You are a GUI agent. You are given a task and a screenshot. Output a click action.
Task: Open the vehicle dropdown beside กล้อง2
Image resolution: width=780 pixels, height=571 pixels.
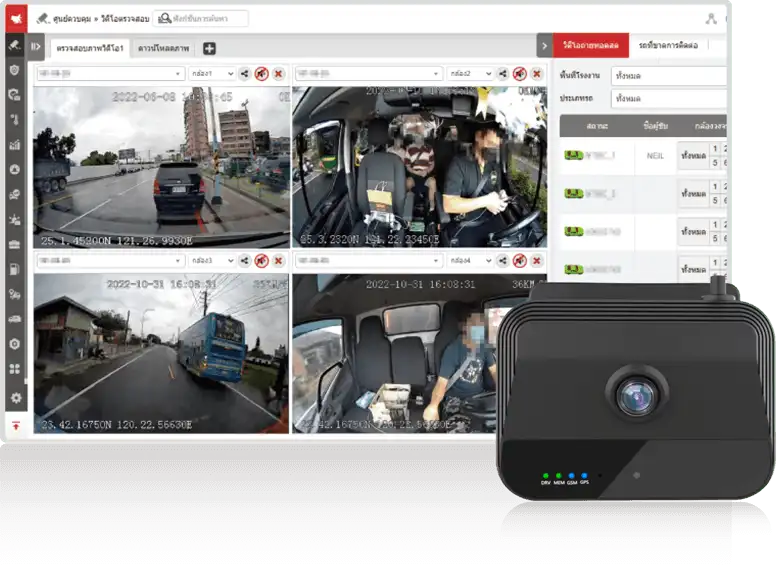(x=368, y=74)
